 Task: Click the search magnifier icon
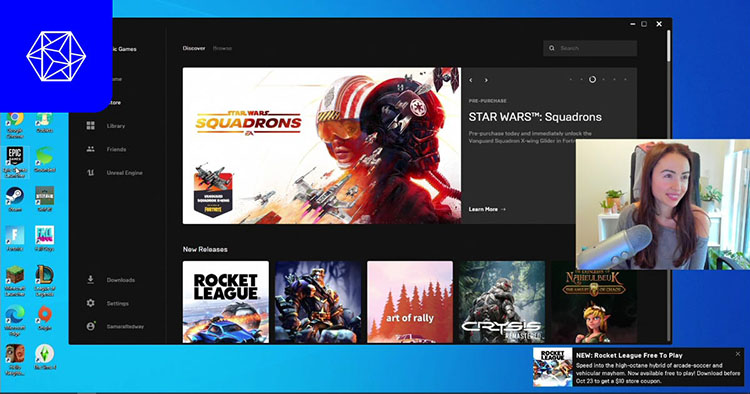point(551,48)
